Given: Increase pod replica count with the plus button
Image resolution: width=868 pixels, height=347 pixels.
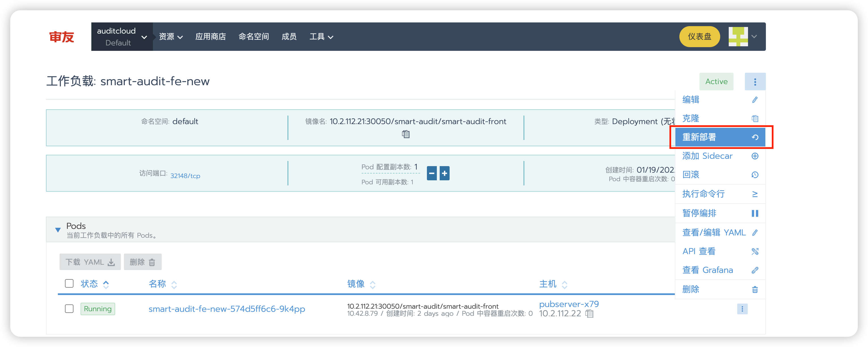Looking at the screenshot, I should 444,173.
